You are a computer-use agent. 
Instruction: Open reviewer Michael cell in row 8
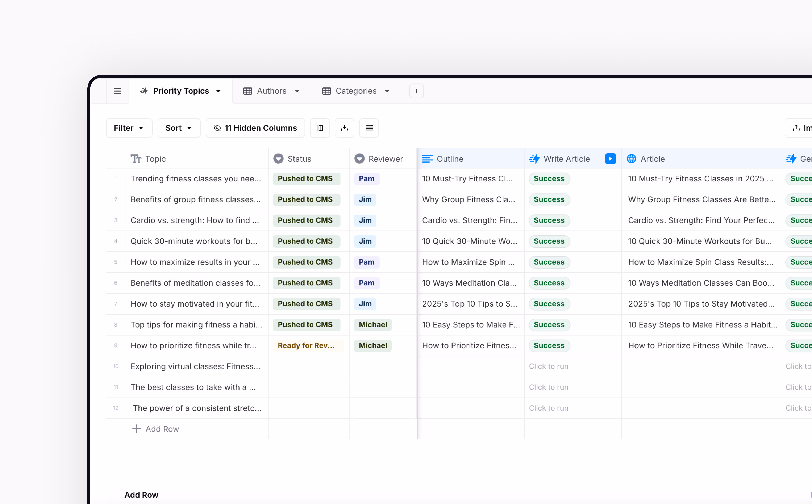pyautogui.click(x=373, y=325)
